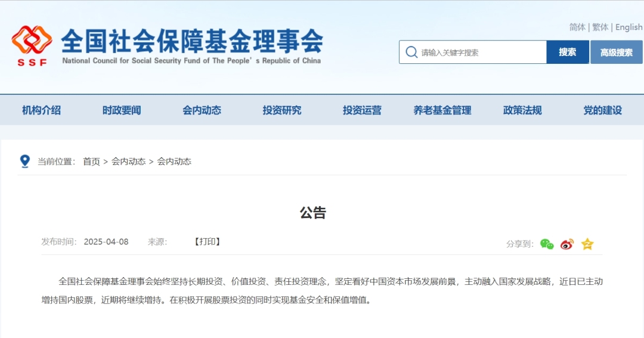Switch to 简体 simplified Chinese
644x338 pixels.
pos(577,27)
